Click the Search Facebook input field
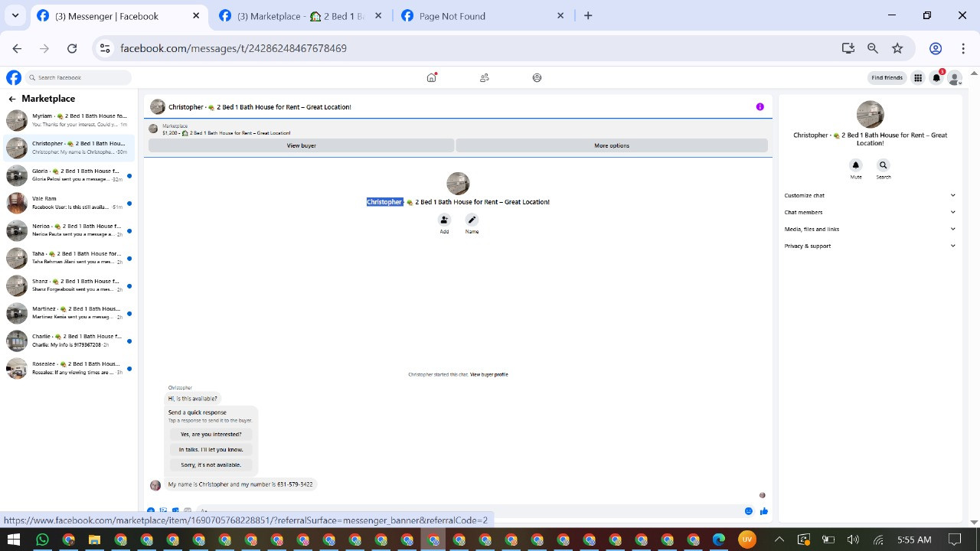 coord(78,77)
